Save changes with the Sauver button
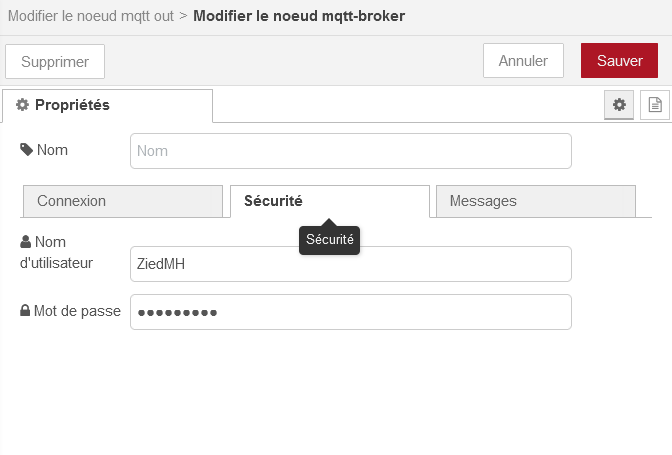The width and height of the screenshot is (672, 455). (619, 60)
